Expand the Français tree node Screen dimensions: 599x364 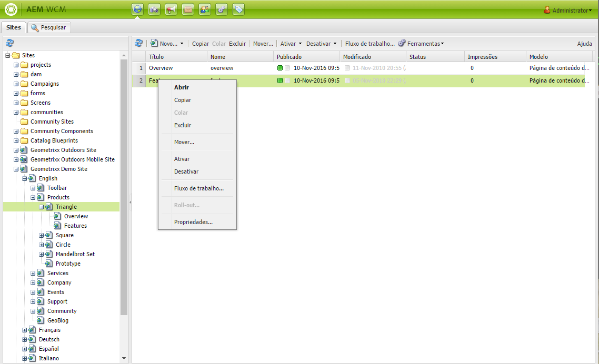tap(24, 330)
